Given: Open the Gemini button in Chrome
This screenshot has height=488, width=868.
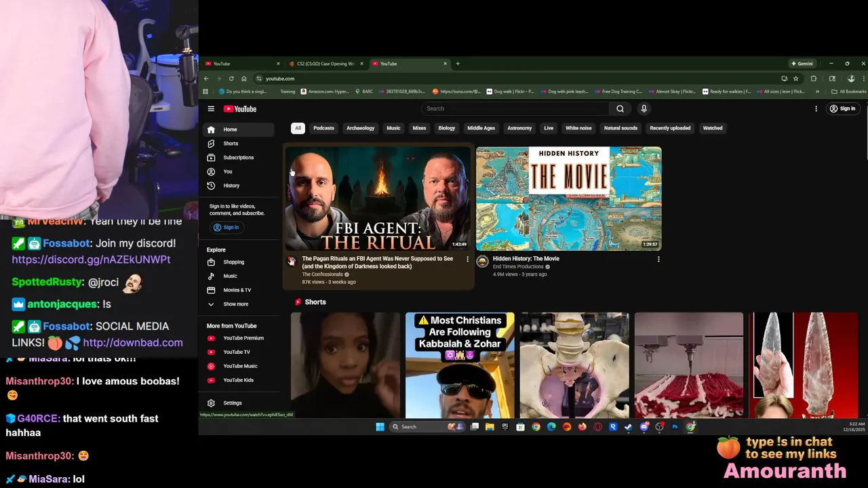Looking at the screenshot, I should (x=802, y=64).
